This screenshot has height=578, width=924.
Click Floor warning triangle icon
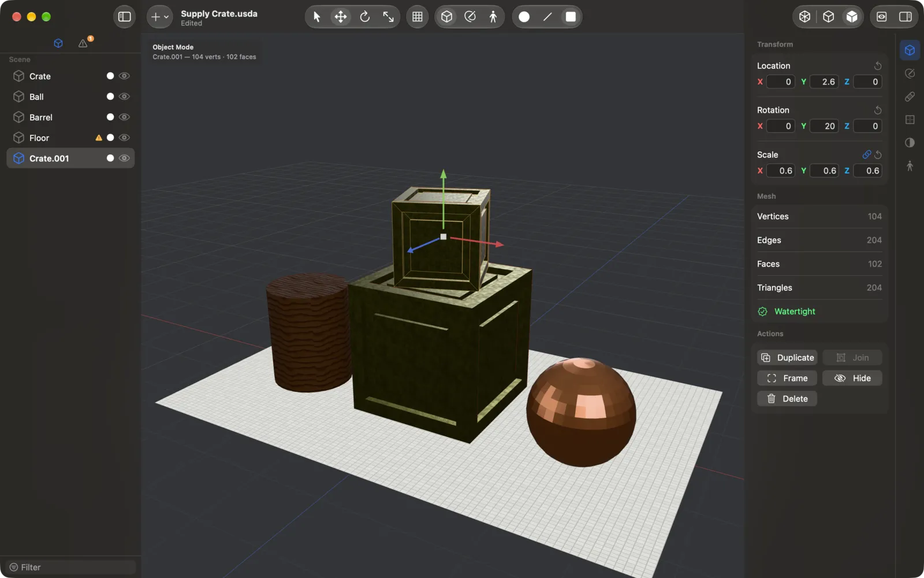(99, 138)
